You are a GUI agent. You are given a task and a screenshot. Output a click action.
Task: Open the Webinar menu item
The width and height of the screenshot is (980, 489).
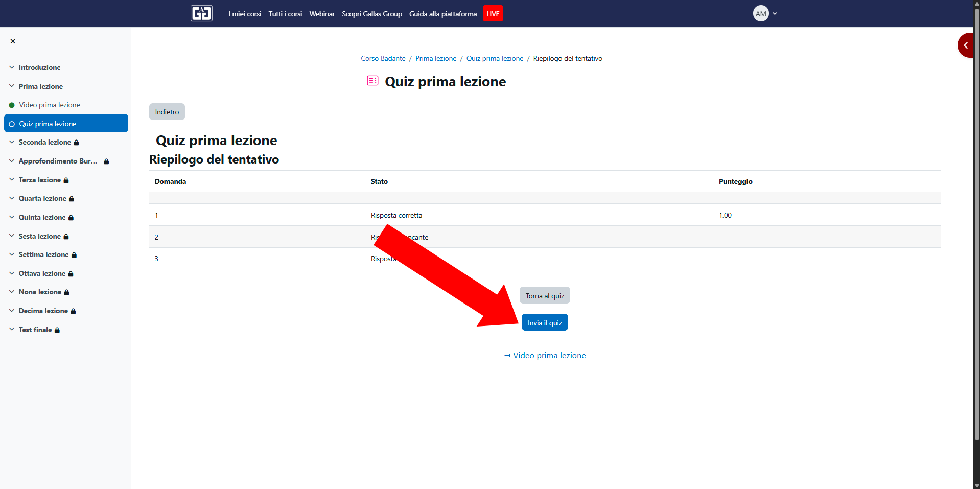click(x=322, y=14)
